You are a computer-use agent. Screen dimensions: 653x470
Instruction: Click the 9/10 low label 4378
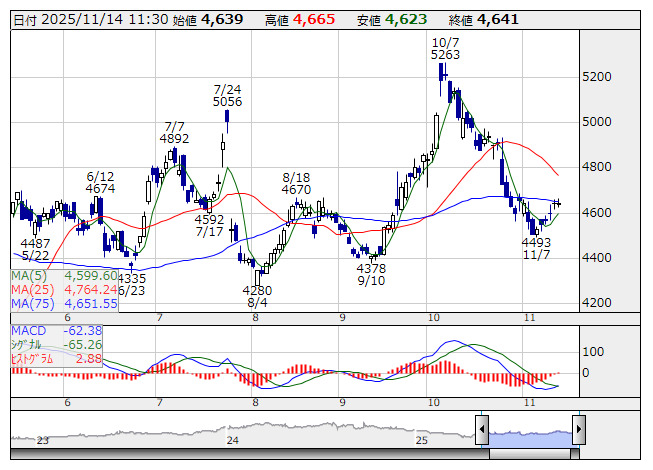(x=371, y=269)
